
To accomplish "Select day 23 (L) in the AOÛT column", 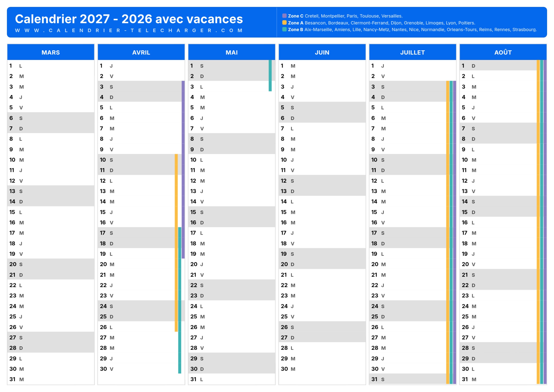I will pyautogui.click(x=503, y=295).
